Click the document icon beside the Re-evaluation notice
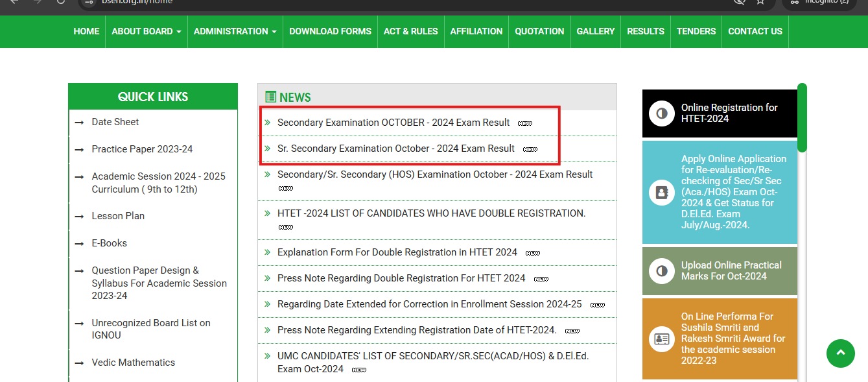This screenshot has width=868, height=382. (x=661, y=193)
